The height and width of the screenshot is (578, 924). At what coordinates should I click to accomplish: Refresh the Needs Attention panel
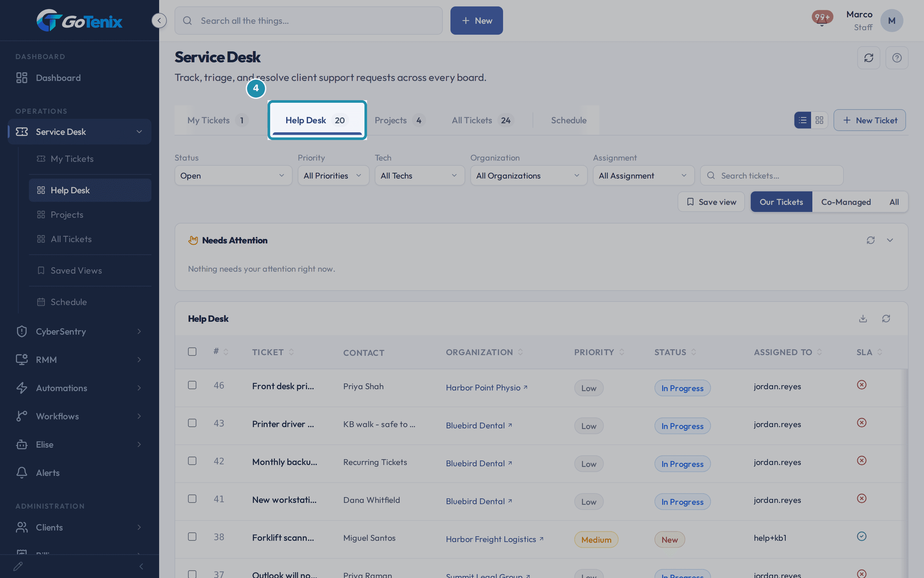(x=870, y=240)
